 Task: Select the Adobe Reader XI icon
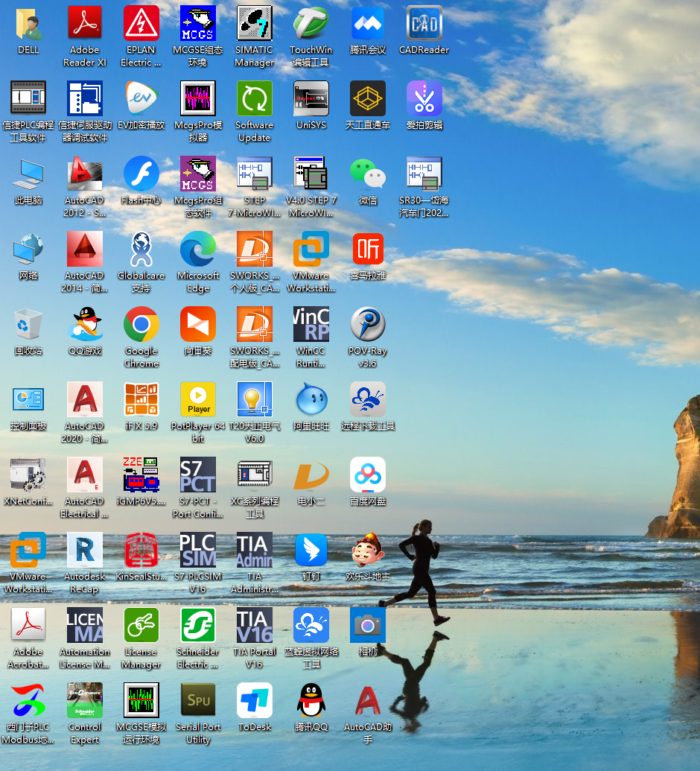coord(85,25)
